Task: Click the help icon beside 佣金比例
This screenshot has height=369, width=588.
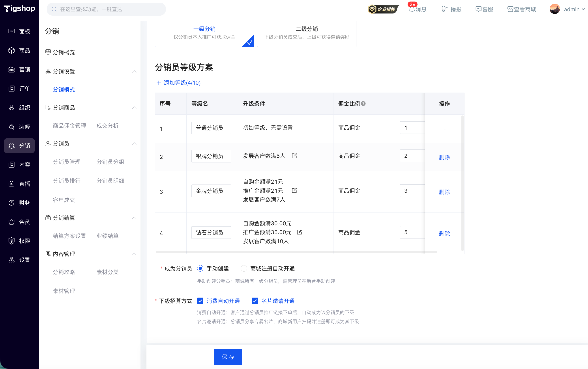Action: tap(363, 104)
